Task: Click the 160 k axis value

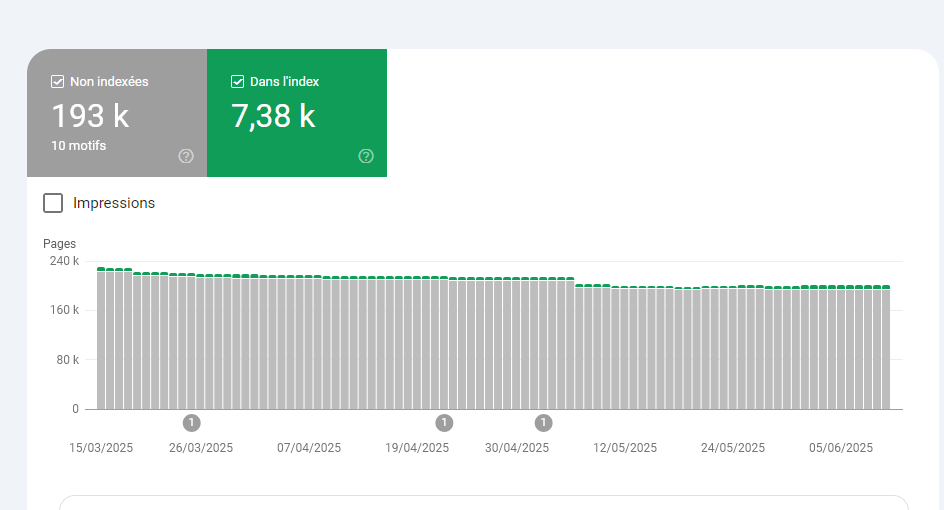Action: coord(64,310)
